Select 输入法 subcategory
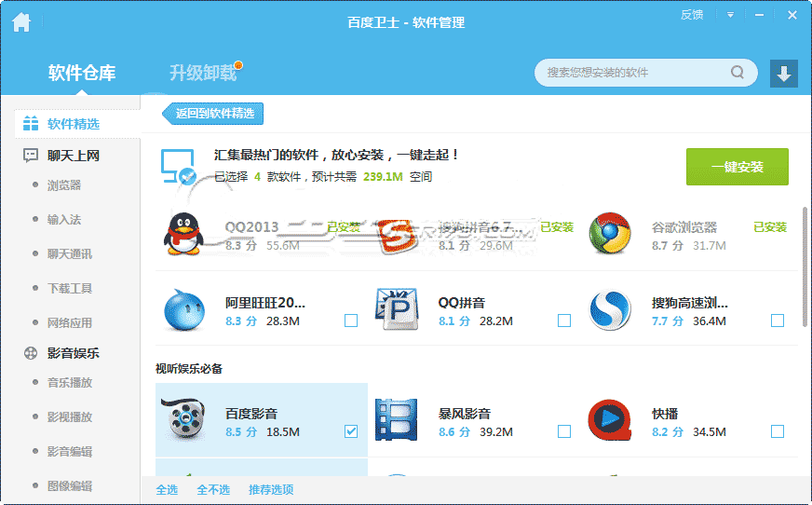812x505 pixels. pos(64,220)
